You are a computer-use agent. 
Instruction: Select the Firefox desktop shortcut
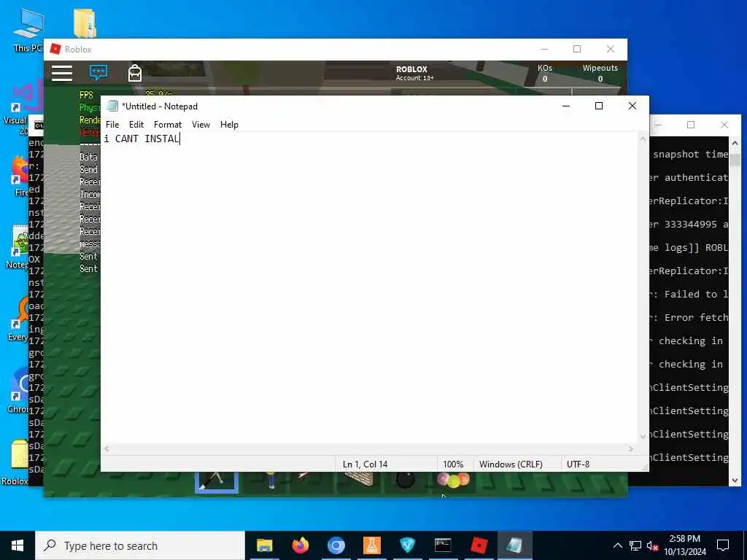tap(19, 176)
